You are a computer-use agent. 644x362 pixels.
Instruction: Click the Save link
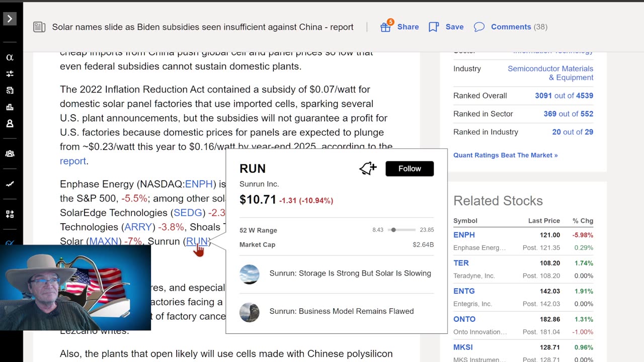click(x=454, y=27)
